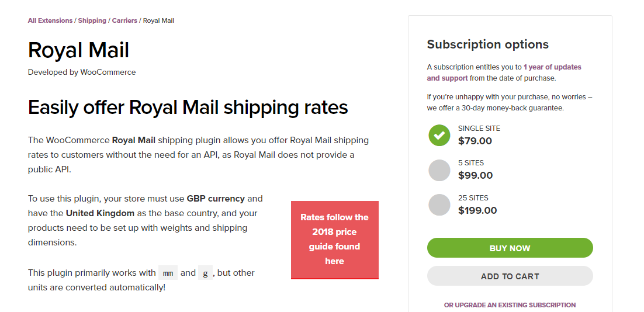
Task: Navigate to the Carriers breadcrumb link
Action: click(x=124, y=20)
